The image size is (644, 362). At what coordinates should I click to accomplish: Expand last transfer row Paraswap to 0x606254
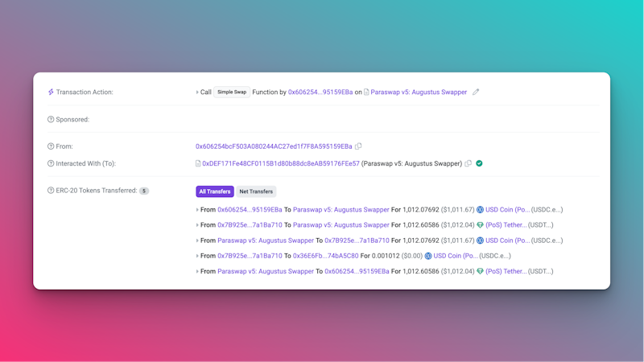click(197, 271)
